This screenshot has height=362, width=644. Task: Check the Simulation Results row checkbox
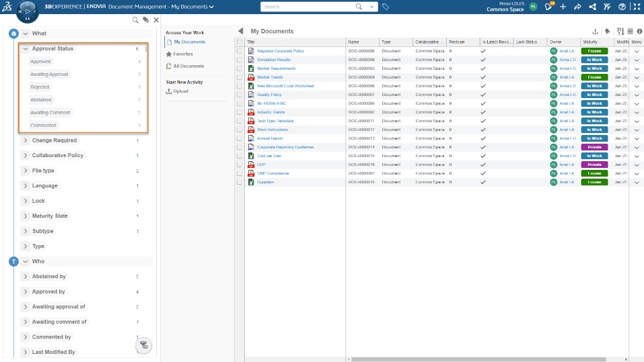239,60
